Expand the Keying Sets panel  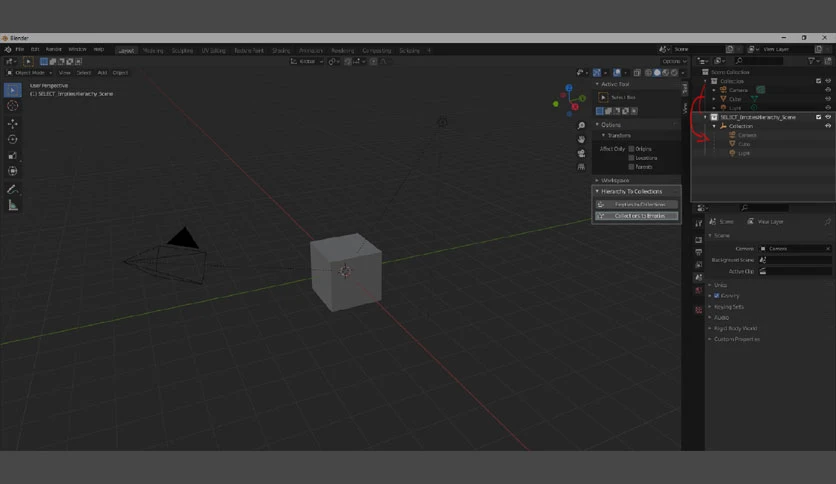tap(728, 307)
